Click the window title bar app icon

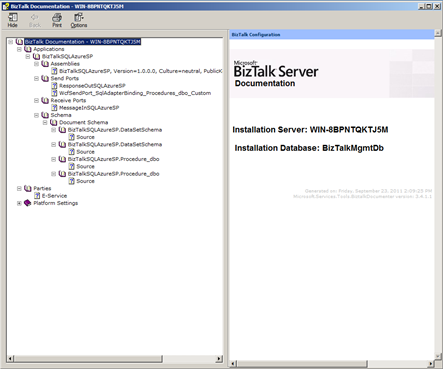[6, 6]
